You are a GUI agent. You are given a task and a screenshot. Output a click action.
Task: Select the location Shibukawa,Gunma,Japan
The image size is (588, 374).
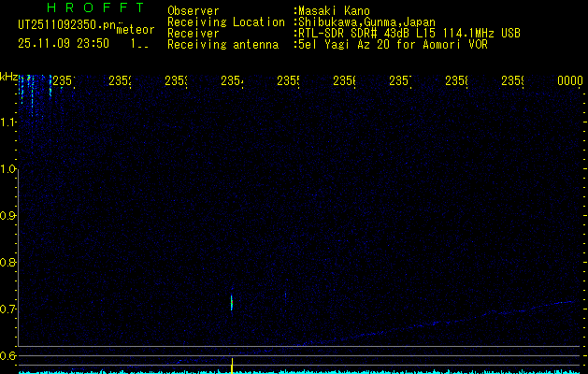[x=366, y=22]
